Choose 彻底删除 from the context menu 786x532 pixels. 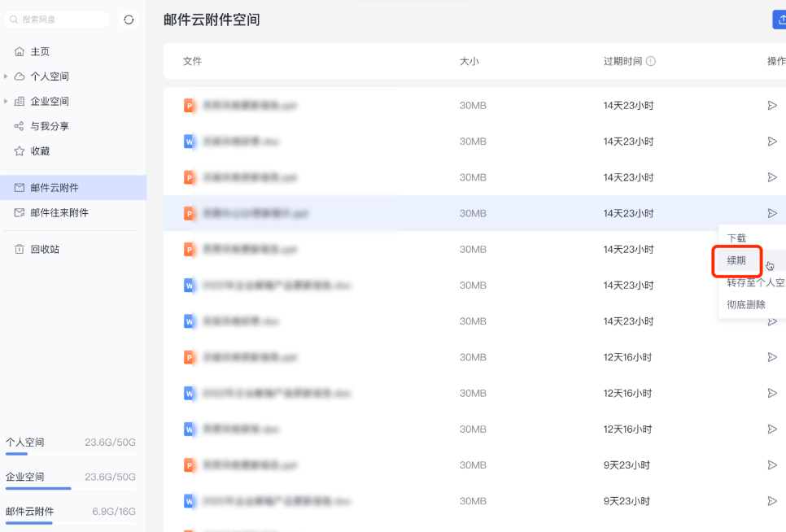[x=746, y=304]
